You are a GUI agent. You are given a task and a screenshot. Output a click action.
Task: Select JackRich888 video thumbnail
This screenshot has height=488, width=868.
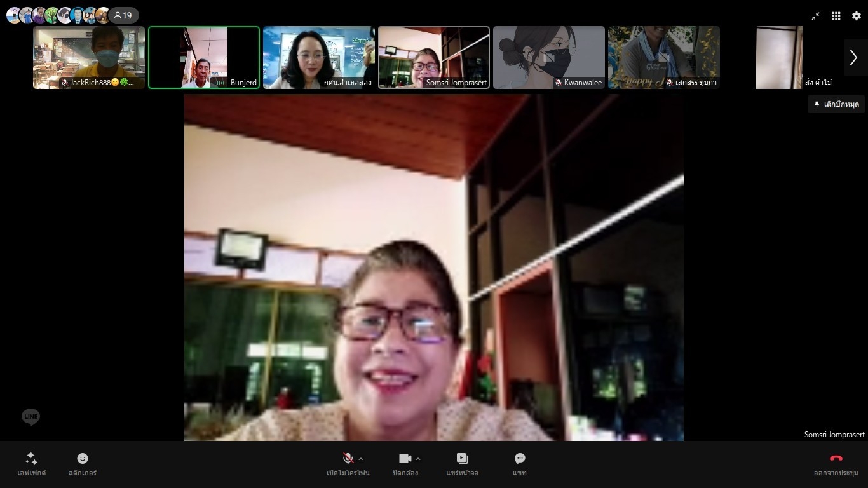click(89, 57)
